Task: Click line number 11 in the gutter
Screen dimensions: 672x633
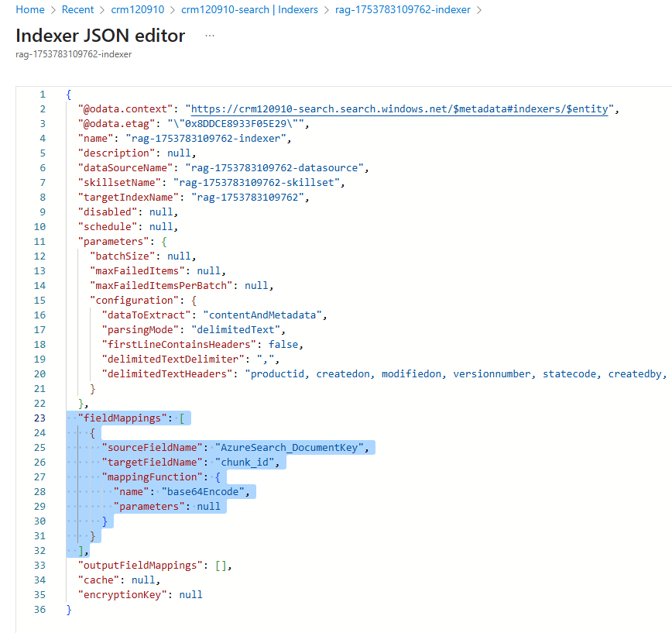Action: point(39,242)
